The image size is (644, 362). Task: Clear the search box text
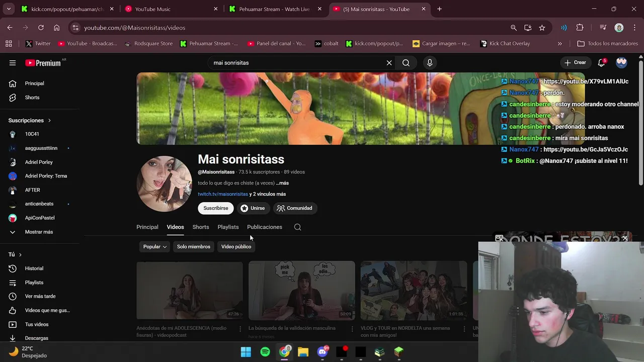tap(389, 63)
